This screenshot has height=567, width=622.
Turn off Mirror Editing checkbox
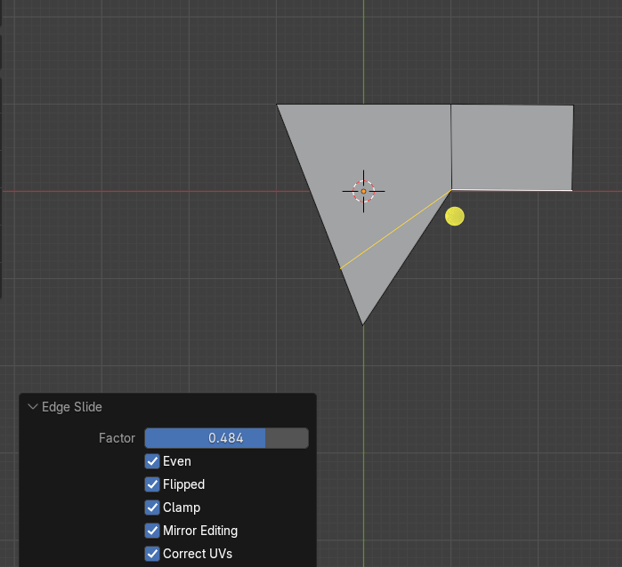click(152, 530)
